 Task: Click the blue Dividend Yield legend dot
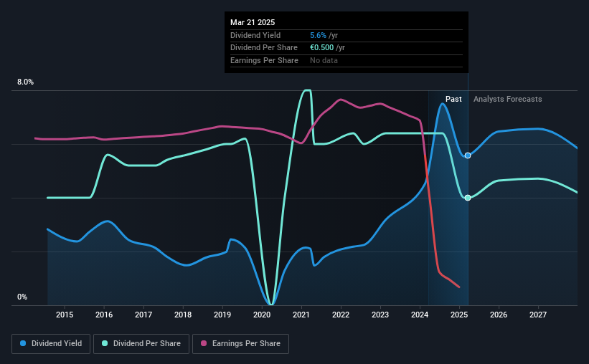click(x=23, y=343)
